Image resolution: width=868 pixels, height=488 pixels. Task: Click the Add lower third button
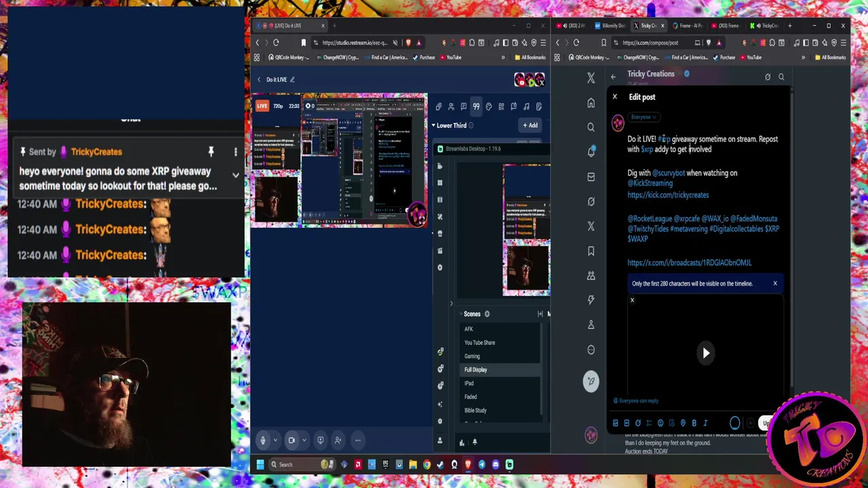pyautogui.click(x=529, y=125)
